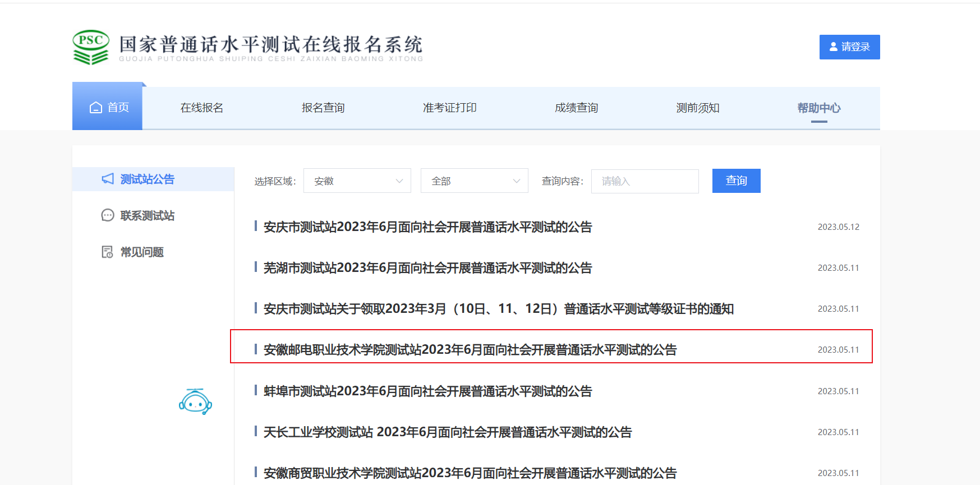Open 安徽邮电职业技术学院测试站 announcement link

coord(470,350)
